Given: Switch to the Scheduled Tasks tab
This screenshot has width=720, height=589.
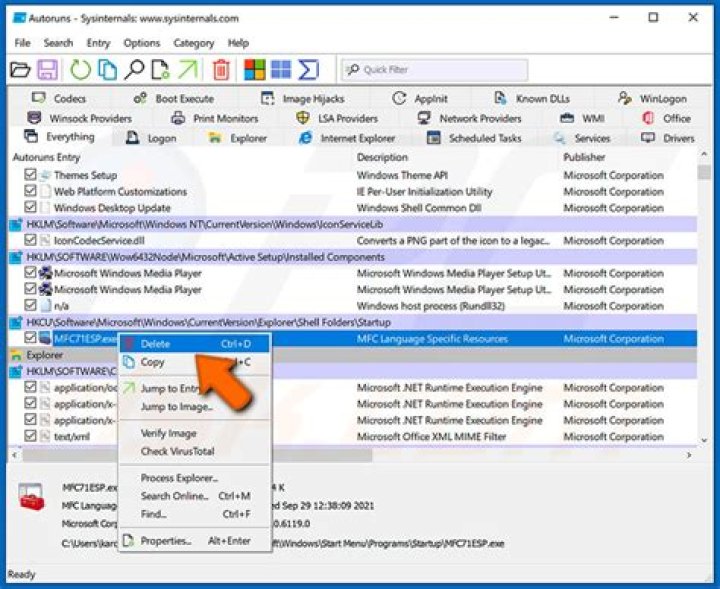Looking at the screenshot, I should [x=484, y=138].
